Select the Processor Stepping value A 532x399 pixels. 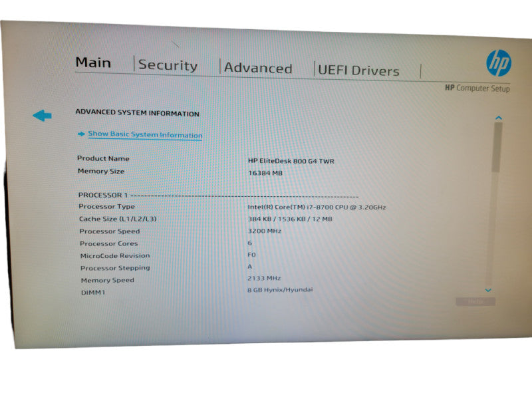[x=250, y=267]
